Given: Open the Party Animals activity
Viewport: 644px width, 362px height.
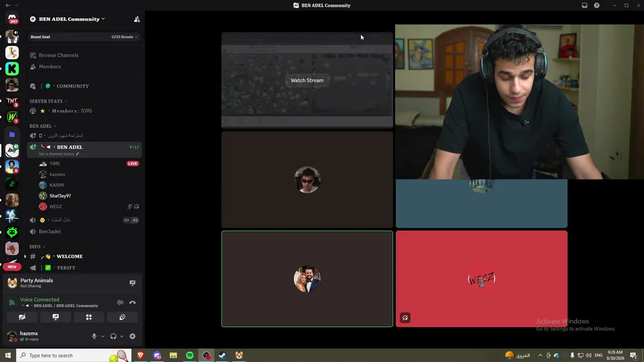Looking at the screenshot, I should click(36, 283).
